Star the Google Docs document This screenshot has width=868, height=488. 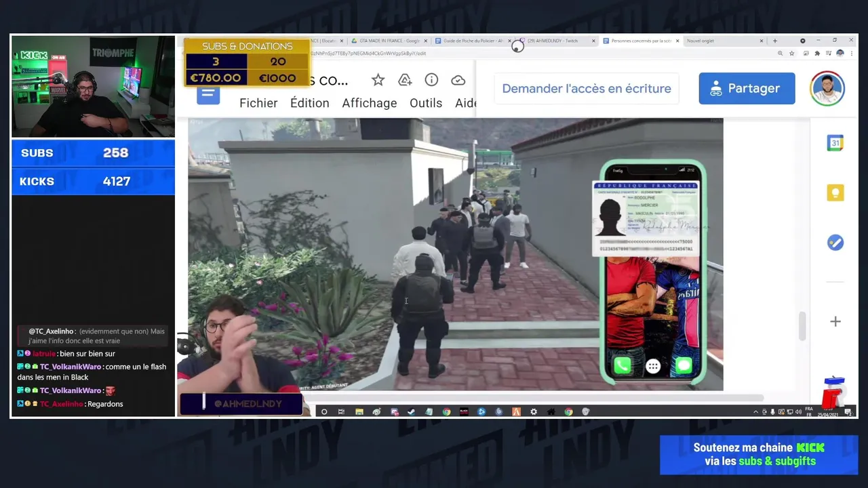click(x=378, y=81)
